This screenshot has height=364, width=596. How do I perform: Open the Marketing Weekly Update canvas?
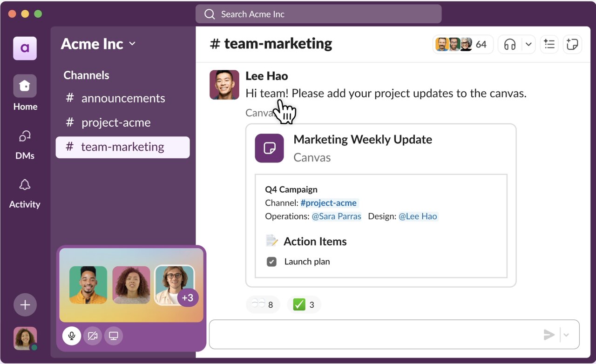pos(381,205)
